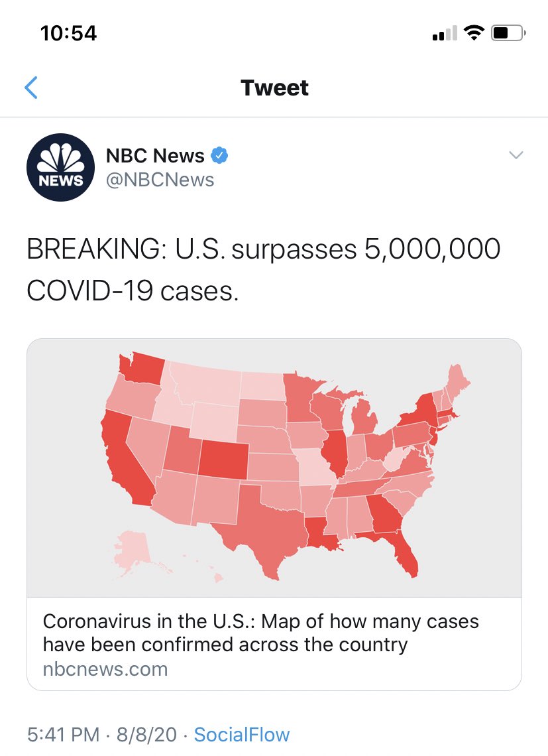Image resolution: width=548 pixels, height=756 pixels.
Task: Open the nbcnews.com domain link
Action: [105, 669]
